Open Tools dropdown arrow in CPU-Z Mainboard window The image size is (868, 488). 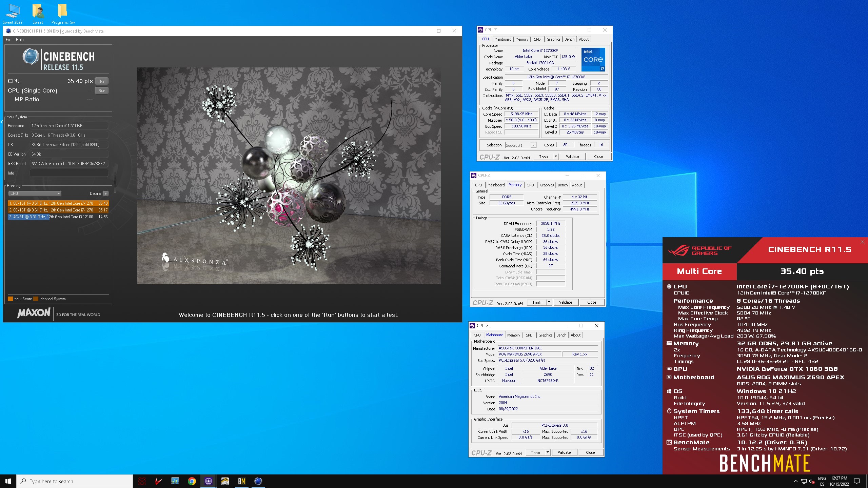pos(548,452)
